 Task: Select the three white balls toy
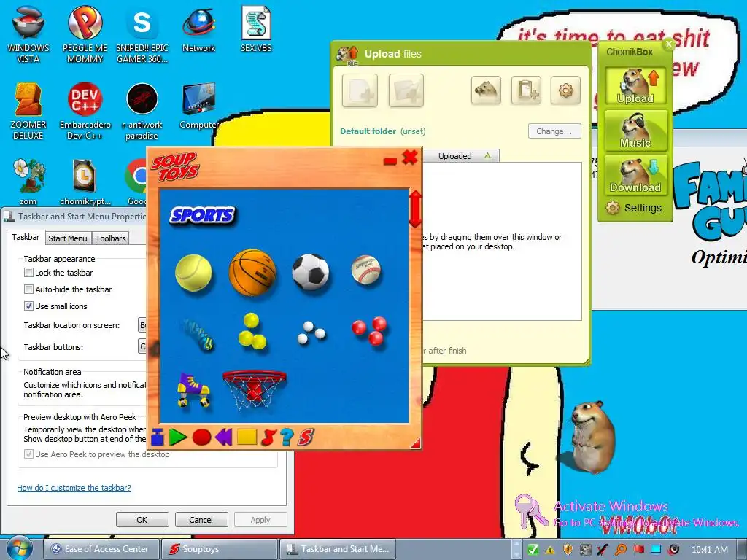point(311,332)
